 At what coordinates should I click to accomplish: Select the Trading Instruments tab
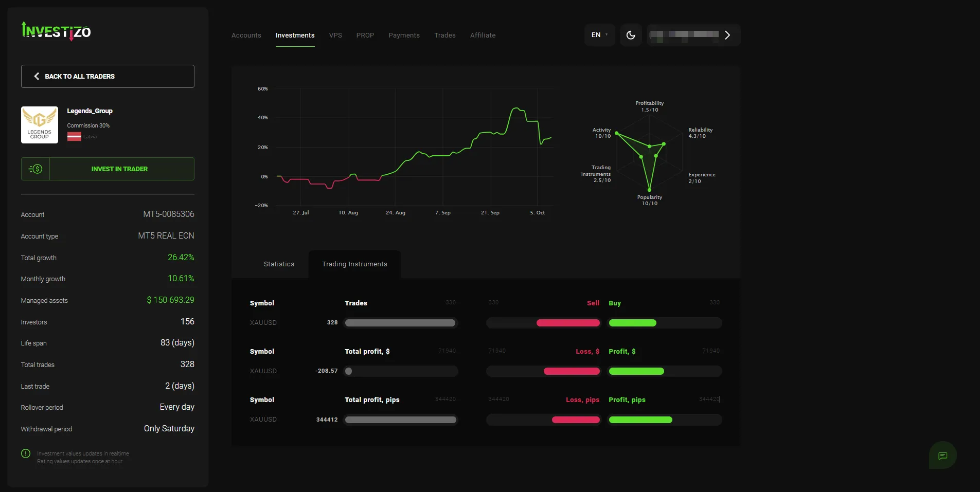[355, 264]
